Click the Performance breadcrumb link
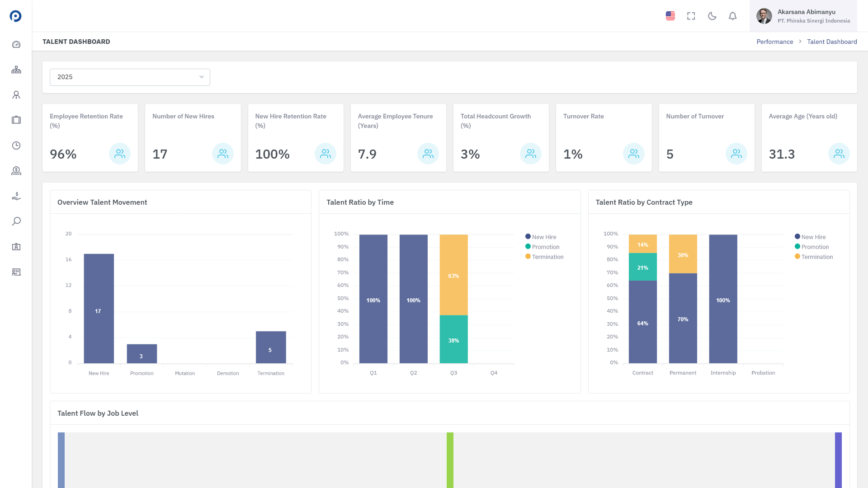868x488 pixels. point(774,42)
